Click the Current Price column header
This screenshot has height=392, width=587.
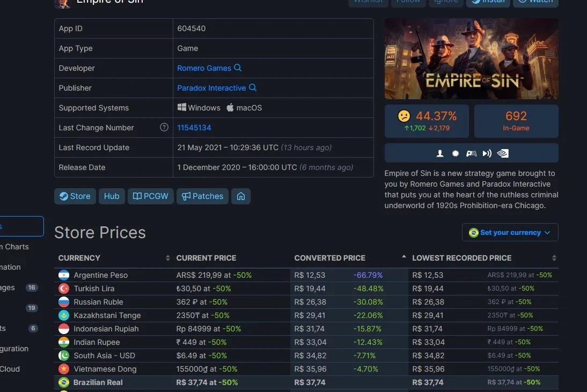(206, 258)
